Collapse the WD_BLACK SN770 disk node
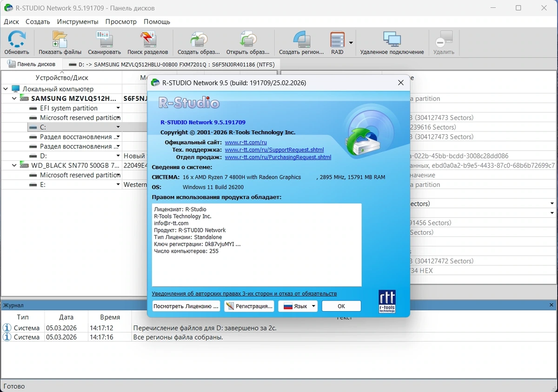This screenshot has width=558, height=392. 14,165
